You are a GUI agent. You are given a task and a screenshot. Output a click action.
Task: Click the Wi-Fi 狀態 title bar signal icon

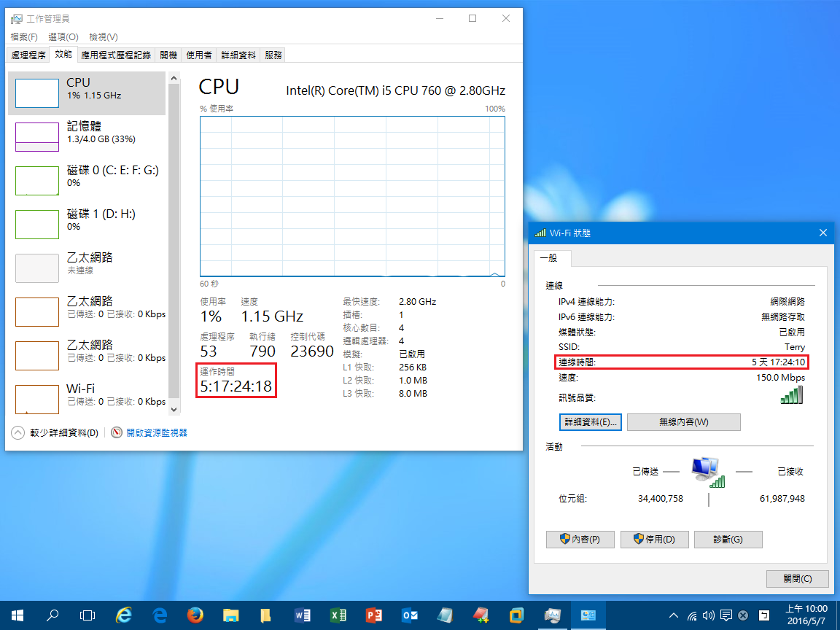(540, 233)
